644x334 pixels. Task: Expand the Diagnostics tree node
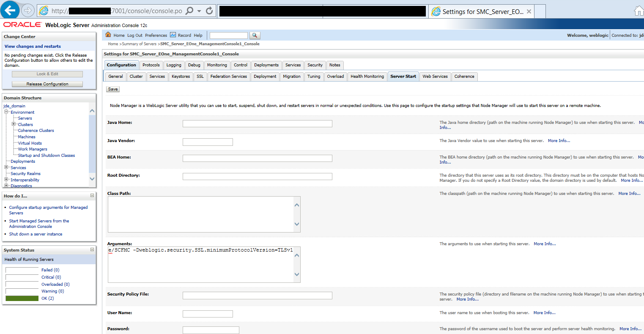pos(6,186)
